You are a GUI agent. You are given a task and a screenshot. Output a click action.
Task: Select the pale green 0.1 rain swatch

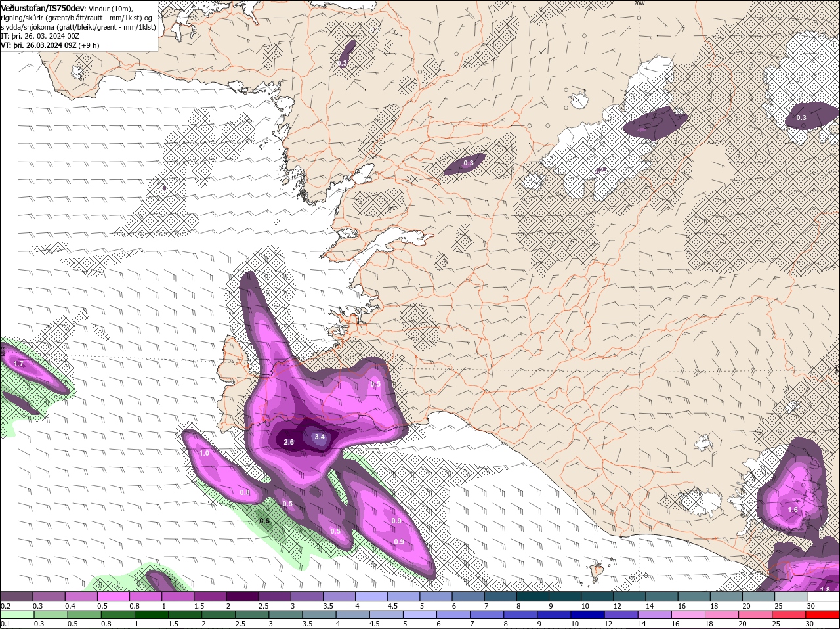click(17, 615)
